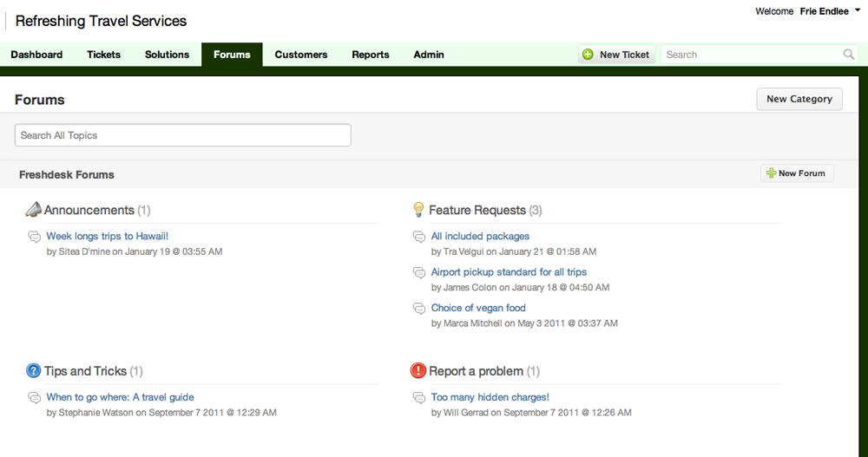Open the Feature Requests forum heading
This screenshot has width=868, height=457.
coord(477,210)
